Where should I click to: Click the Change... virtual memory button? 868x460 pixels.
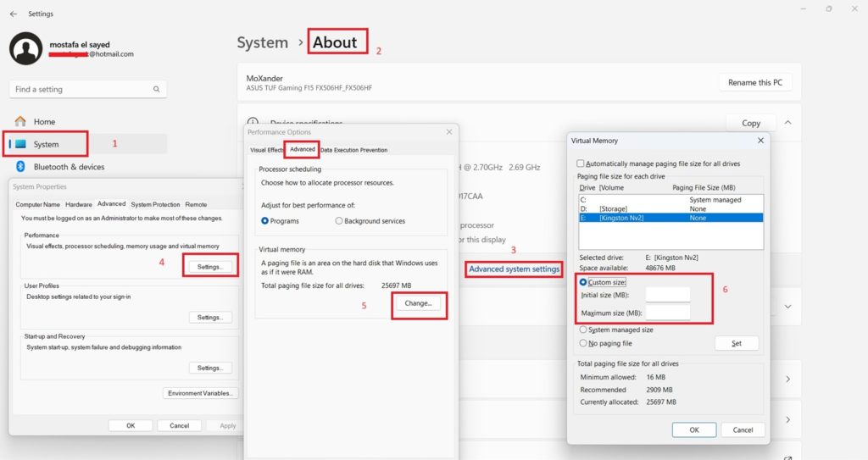pos(418,302)
